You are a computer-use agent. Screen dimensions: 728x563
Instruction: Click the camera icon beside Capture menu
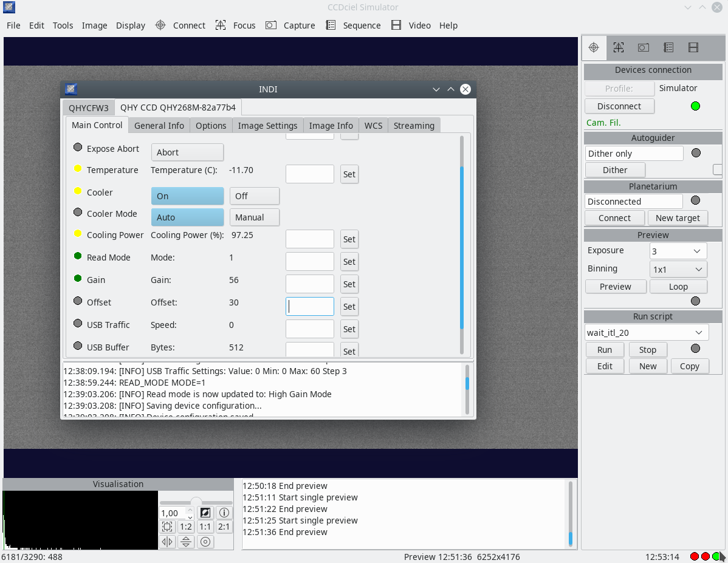pos(270,25)
